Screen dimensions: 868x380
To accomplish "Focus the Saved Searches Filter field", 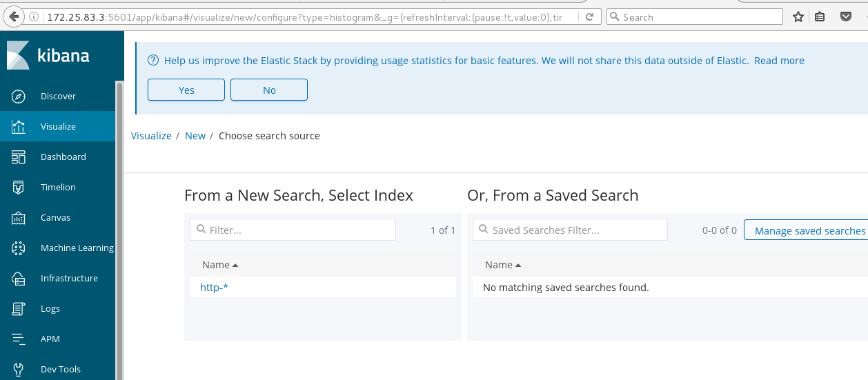I will [x=570, y=230].
